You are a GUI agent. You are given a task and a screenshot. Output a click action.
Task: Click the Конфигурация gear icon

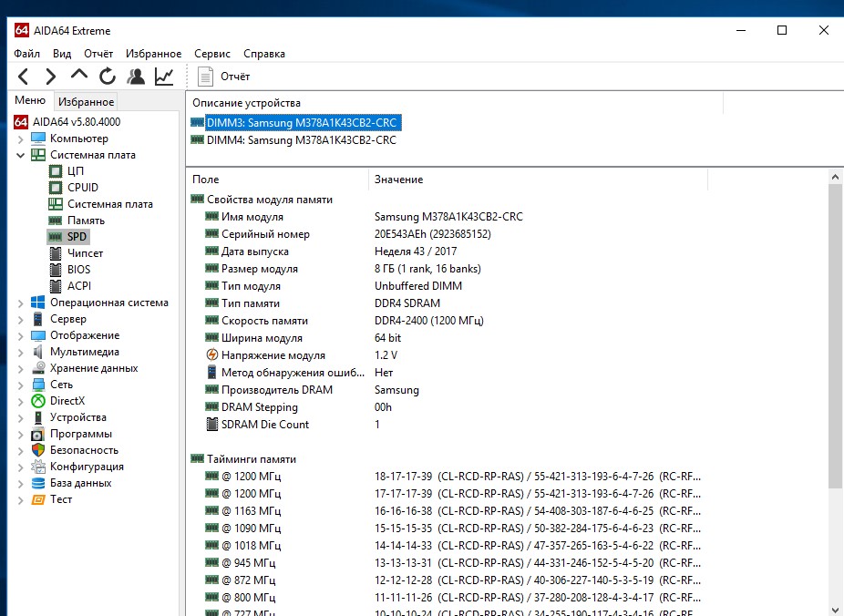[38, 467]
